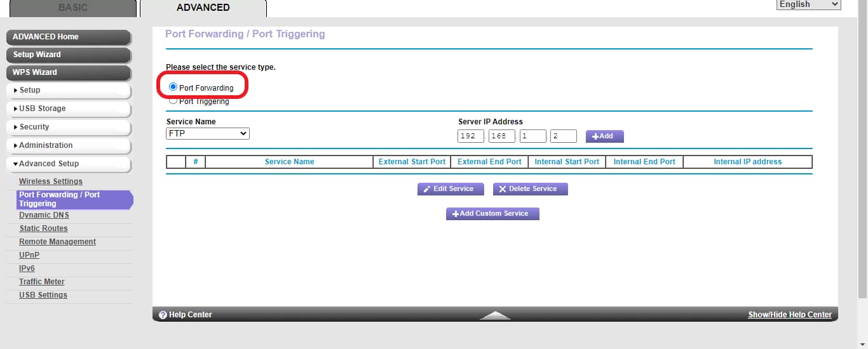Click the fourth IP octet field 2

(564, 136)
